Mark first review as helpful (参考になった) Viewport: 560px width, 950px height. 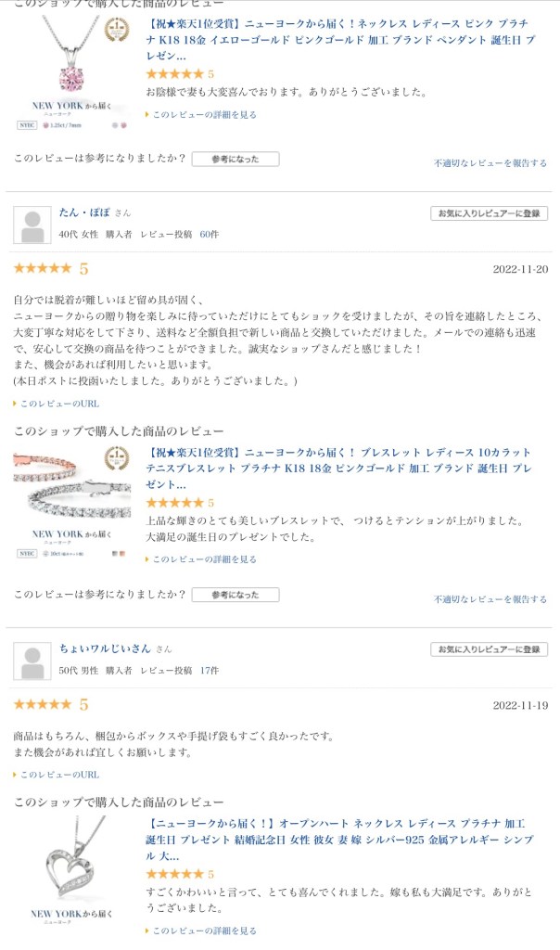point(235,160)
